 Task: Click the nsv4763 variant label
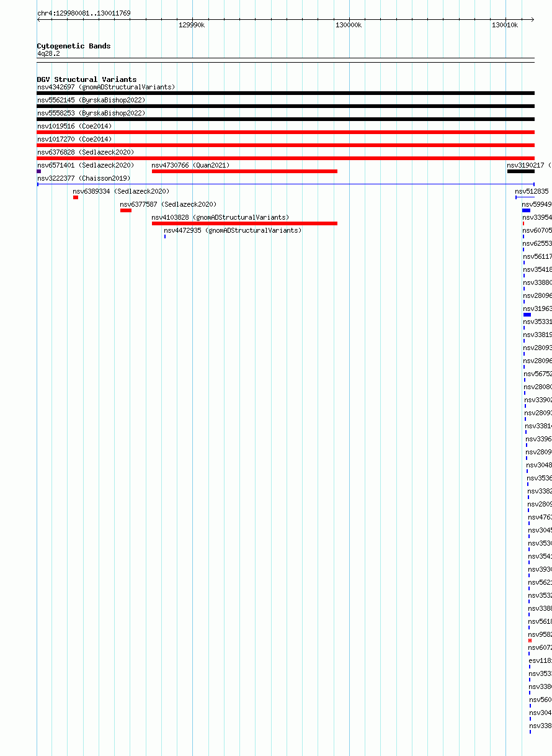point(540,517)
